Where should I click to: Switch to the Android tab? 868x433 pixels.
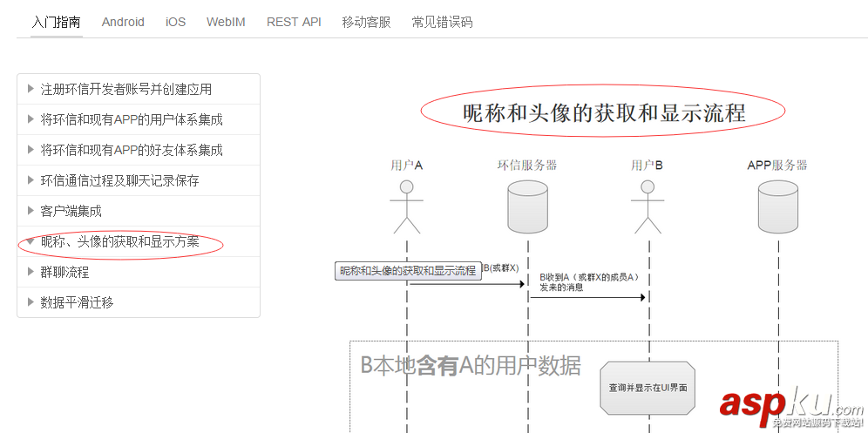(x=123, y=22)
